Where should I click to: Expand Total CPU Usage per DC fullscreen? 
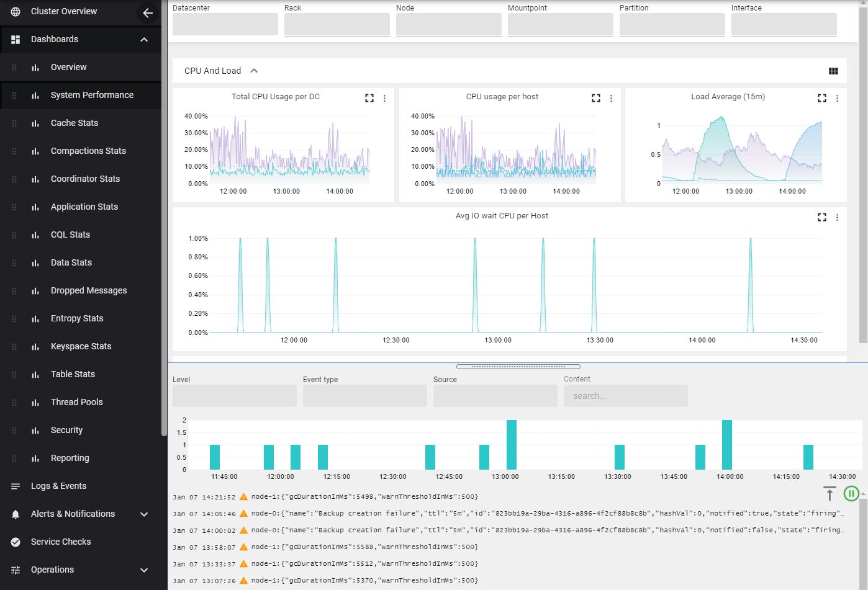(x=369, y=98)
